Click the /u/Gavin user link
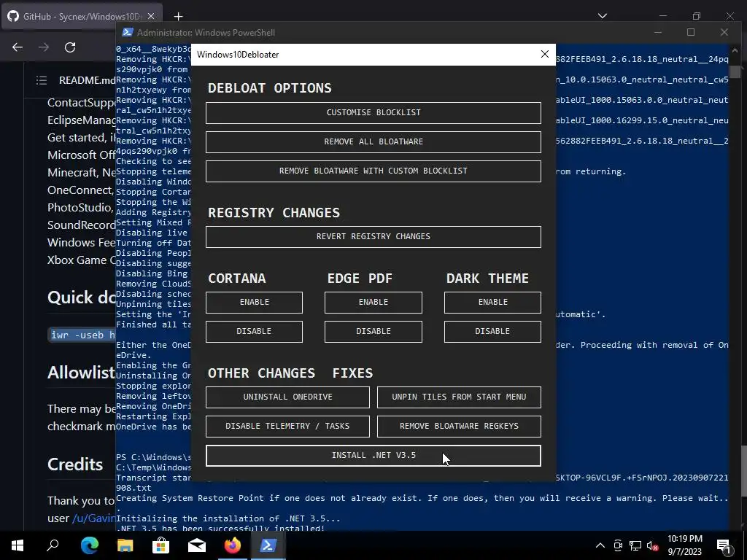Image resolution: width=747 pixels, height=560 pixels. click(93, 518)
